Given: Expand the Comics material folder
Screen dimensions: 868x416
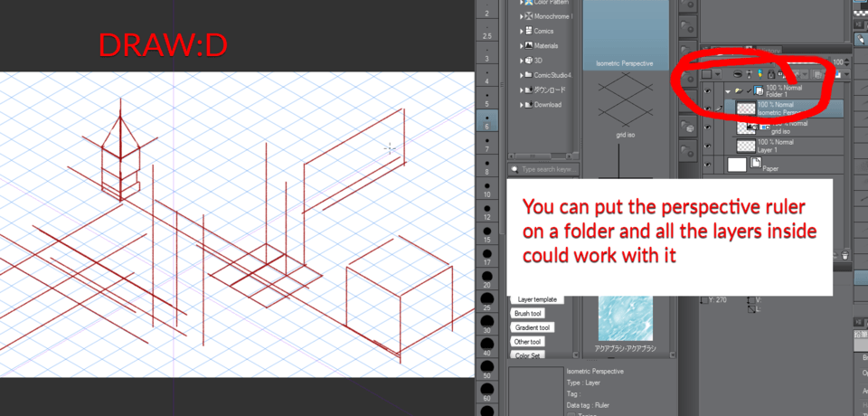Looking at the screenshot, I should [x=522, y=31].
